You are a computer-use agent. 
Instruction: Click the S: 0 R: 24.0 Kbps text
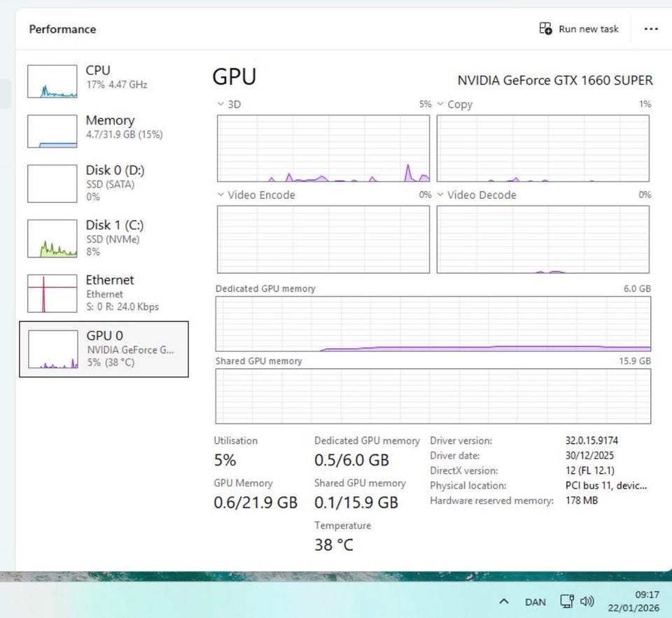coord(122,307)
